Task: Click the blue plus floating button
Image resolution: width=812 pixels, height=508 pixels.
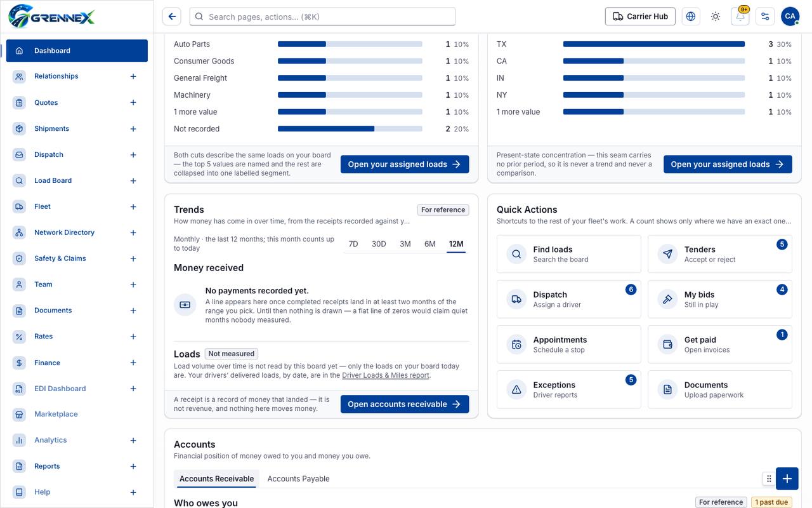Action: click(787, 479)
